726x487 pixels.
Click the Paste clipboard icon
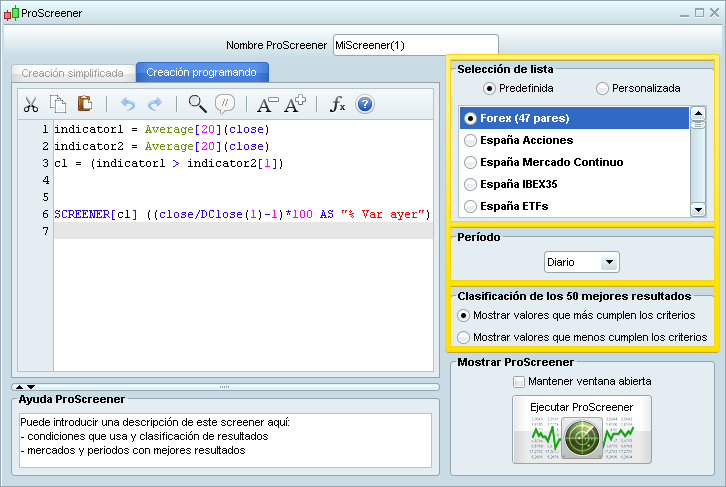point(85,104)
